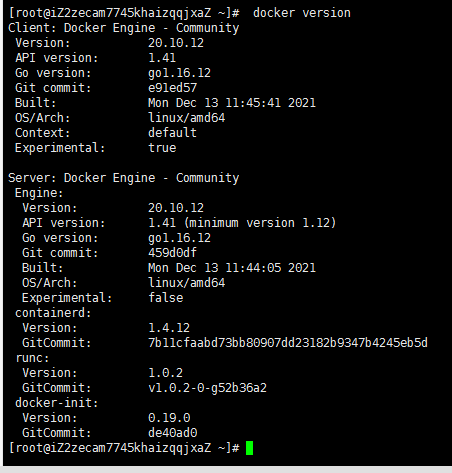Viewport: 452px width, 473px height.
Task: Click the server Built time 11:44:05 2021
Action: pyautogui.click(x=270, y=268)
